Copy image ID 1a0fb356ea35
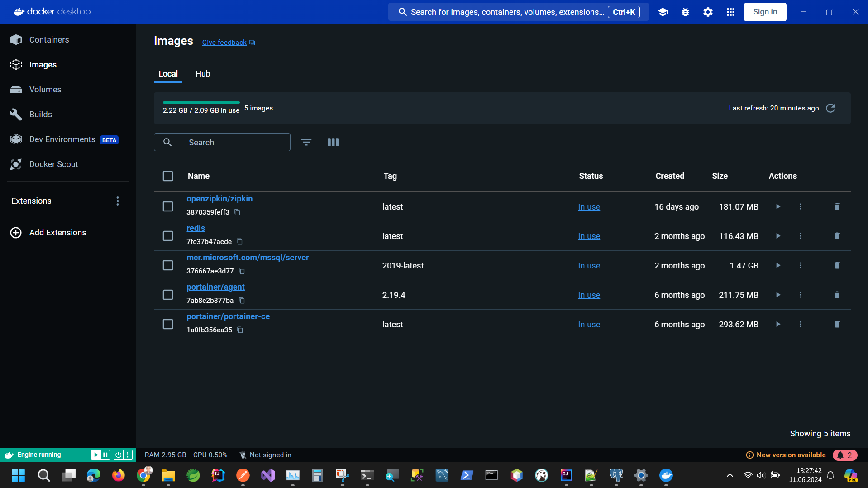The width and height of the screenshot is (868, 488). (x=240, y=330)
